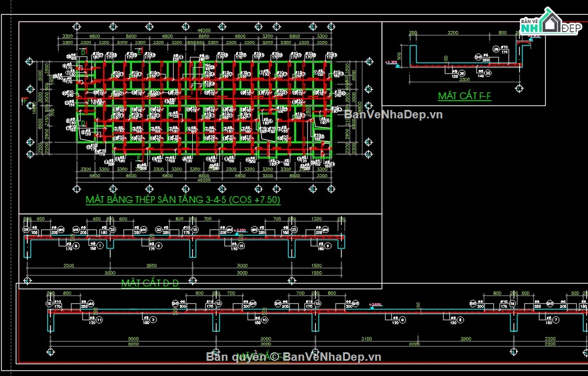The width and height of the screenshot is (588, 376).
Task: Select rebar tag 36 below slab in section F-F
Action: coord(462,73)
